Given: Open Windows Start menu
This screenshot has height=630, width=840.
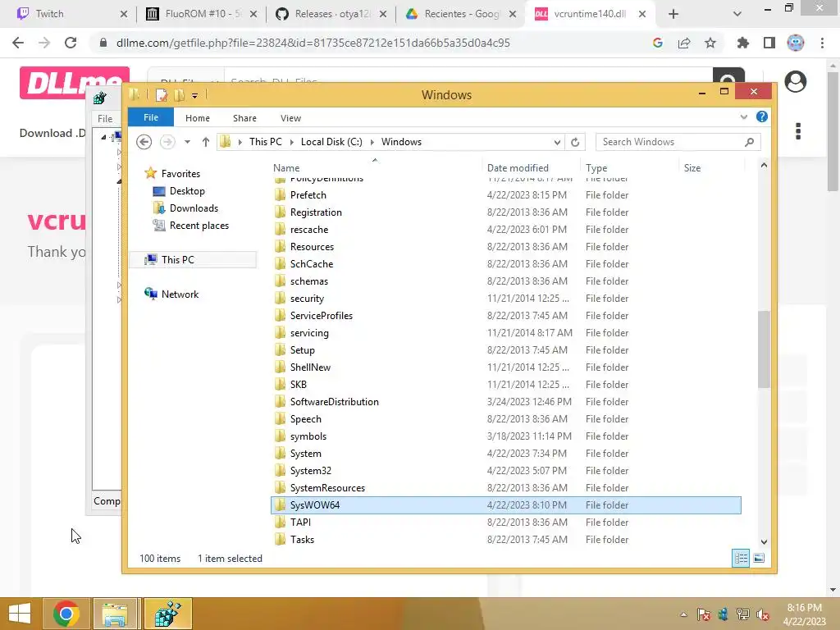Looking at the screenshot, I should coord(20,614).
